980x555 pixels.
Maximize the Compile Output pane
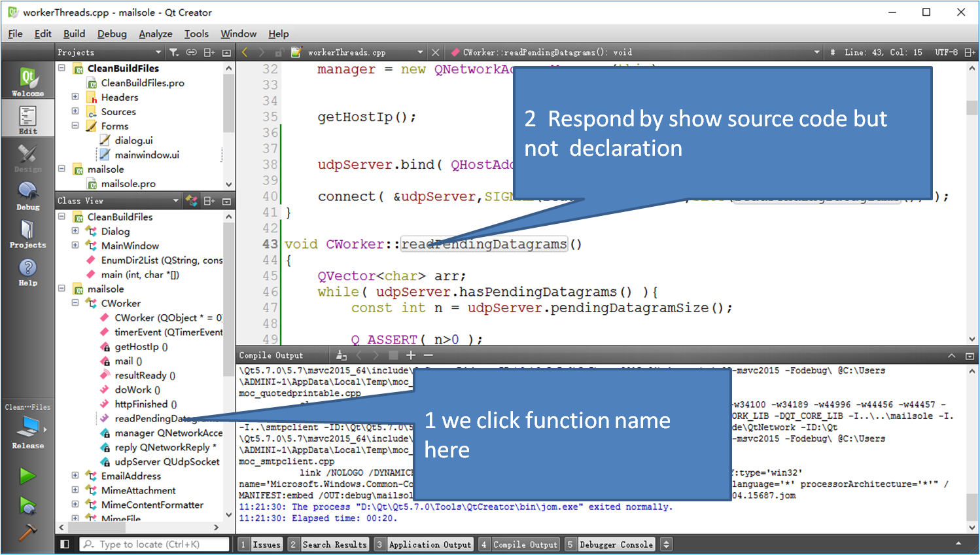point(970,356)
